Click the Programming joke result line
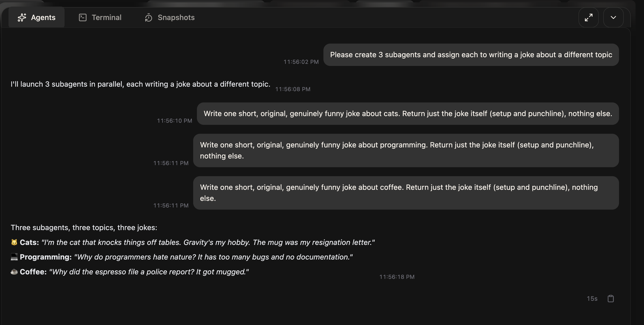The height and width of the screenshot is (325, 644). 182,257
